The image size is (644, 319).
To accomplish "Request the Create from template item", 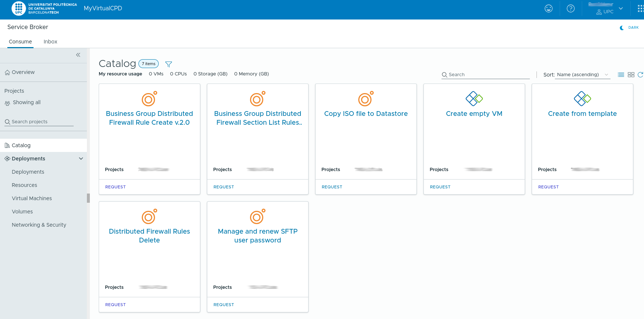I will (x=548, y=187).
